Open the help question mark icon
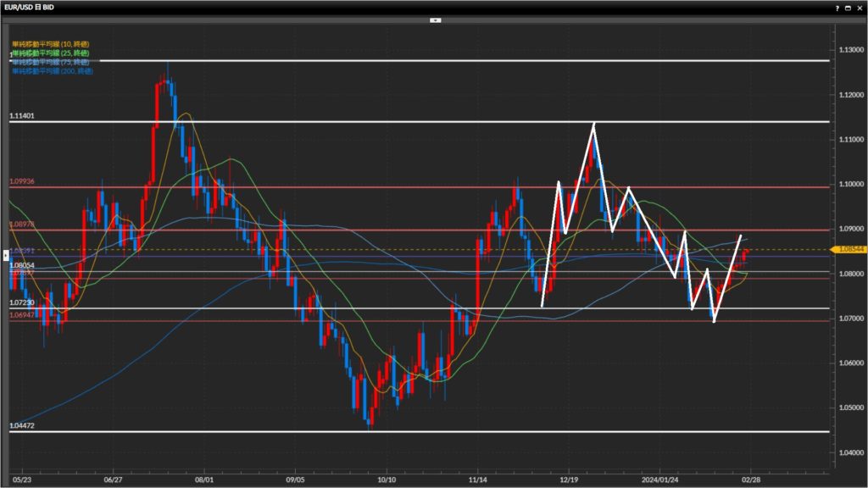The width and height of the screenshot is (868, 488). pyautogui.click(x=837, y=6)
